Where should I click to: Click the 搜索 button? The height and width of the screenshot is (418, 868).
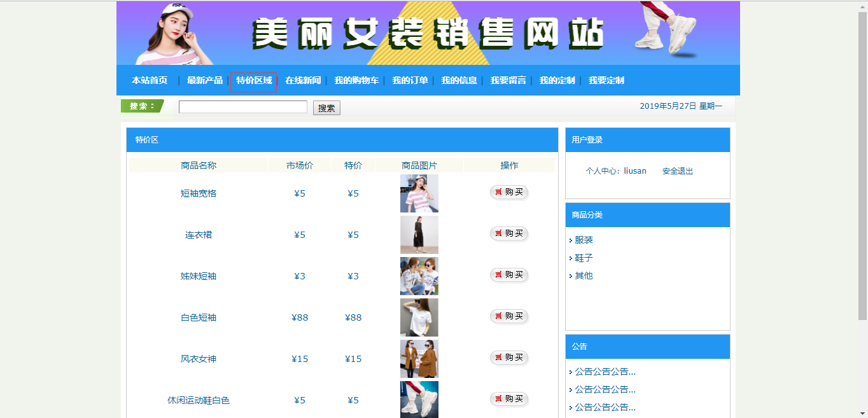(x=326, y=108)
